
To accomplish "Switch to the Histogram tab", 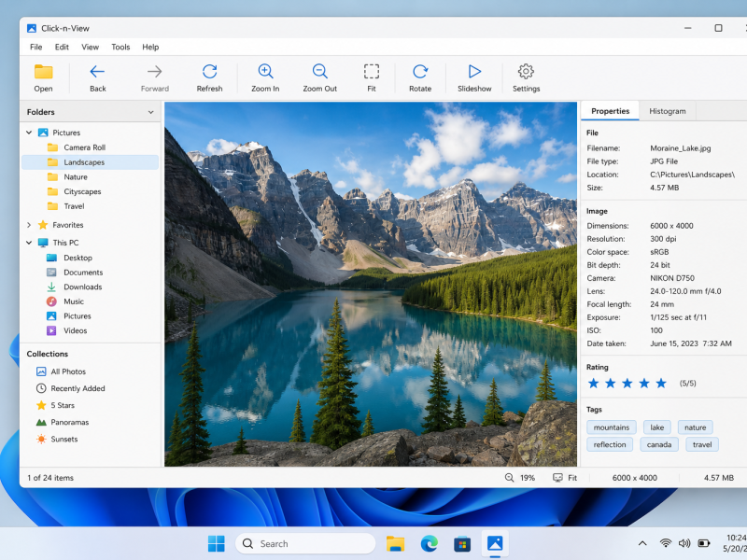I will pyautogui.click(x=668, y=111).
